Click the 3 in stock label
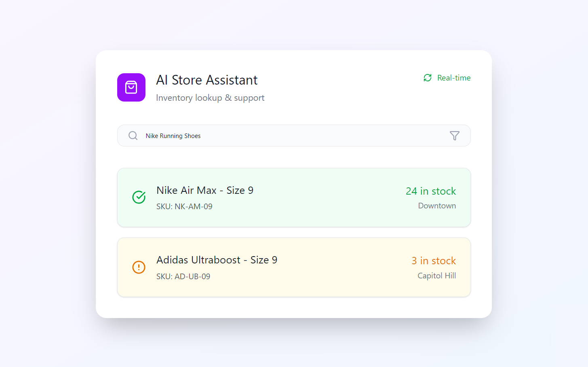The width and height of the screenshot is (588, 367). point(434,261)
